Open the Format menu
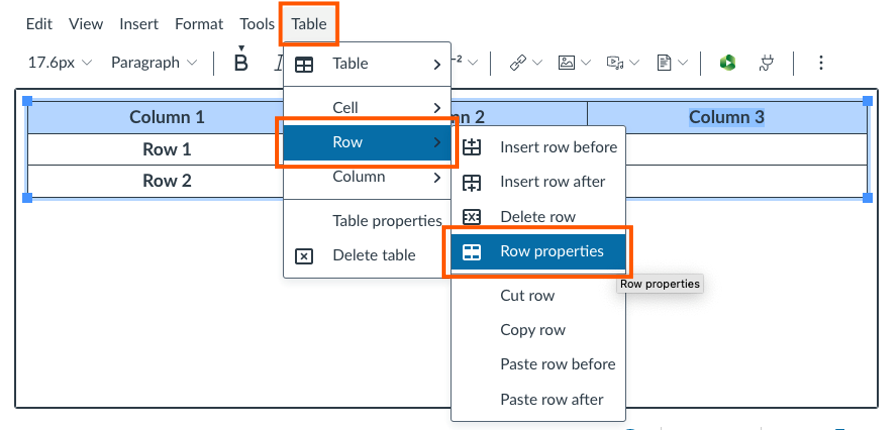Viewport: 890px width, 431px height. click(199, 24)
